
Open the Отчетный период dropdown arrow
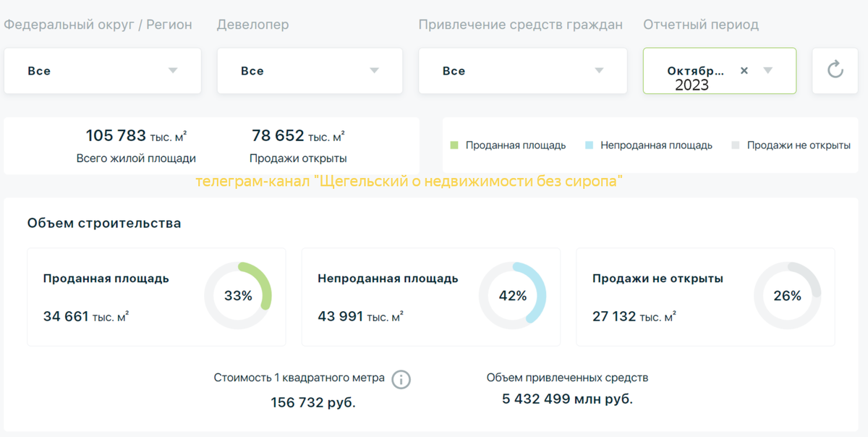click(x=768, y=70)
